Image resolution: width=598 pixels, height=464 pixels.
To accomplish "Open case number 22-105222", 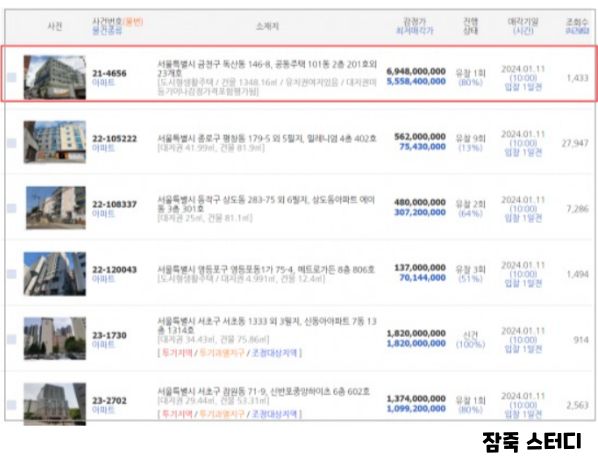I will coord(114,139).
